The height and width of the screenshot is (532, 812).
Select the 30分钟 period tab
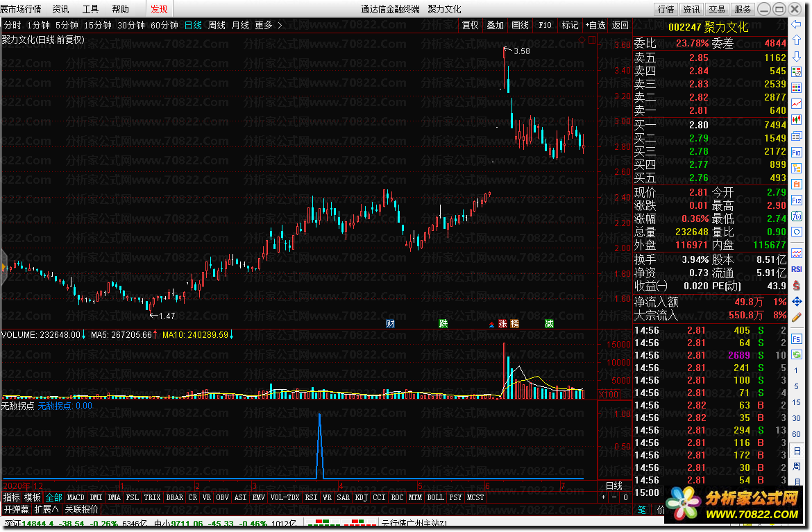pos(131,25)
